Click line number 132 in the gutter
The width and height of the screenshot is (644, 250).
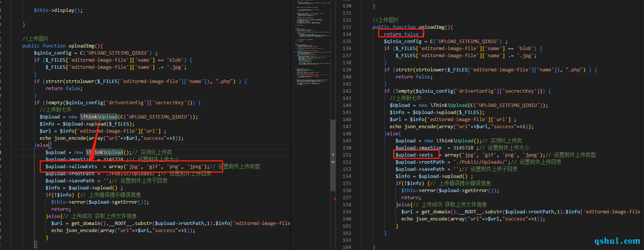[347, 20]
